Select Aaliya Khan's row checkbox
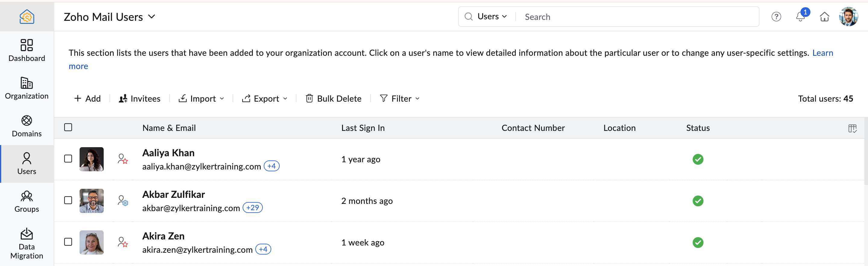 (68, 159)
